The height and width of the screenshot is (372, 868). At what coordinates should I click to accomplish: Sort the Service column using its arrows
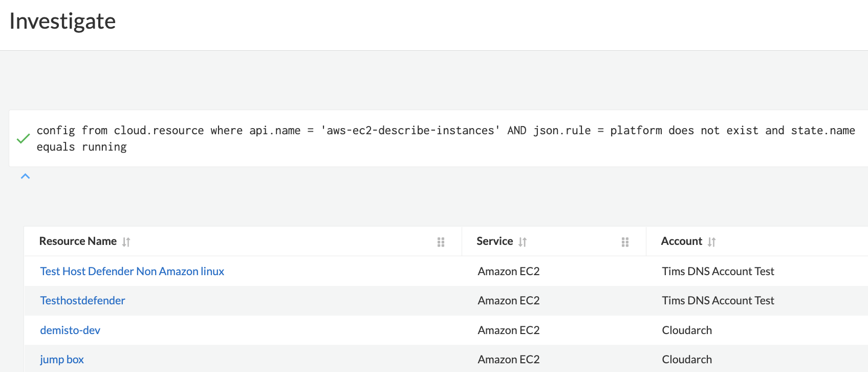(523, 242)
